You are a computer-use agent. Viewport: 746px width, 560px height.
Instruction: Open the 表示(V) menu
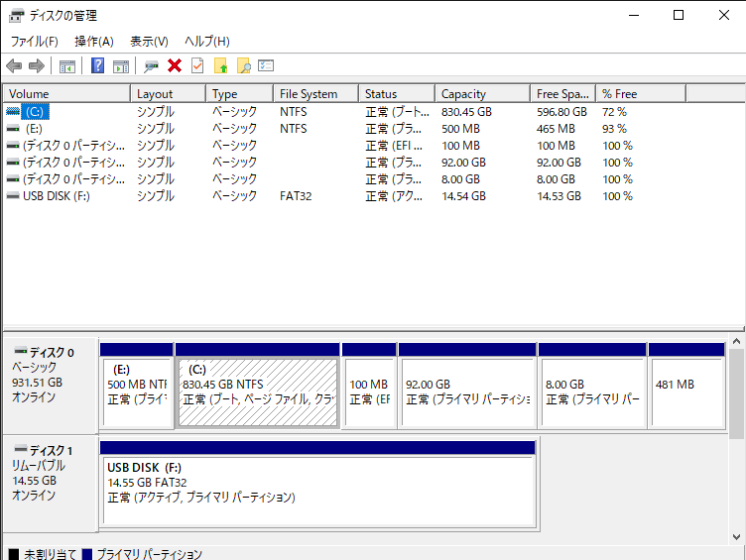click(x=149, y=42)
